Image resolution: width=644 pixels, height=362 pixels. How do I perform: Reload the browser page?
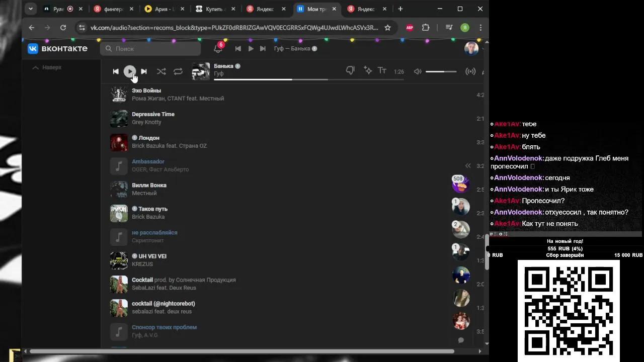click(63, 28)
